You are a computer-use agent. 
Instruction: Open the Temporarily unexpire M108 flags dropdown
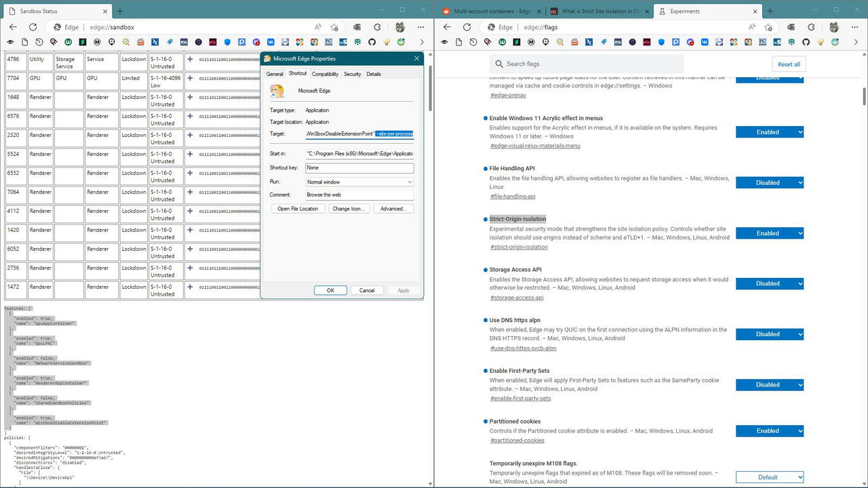click(770, 477)
